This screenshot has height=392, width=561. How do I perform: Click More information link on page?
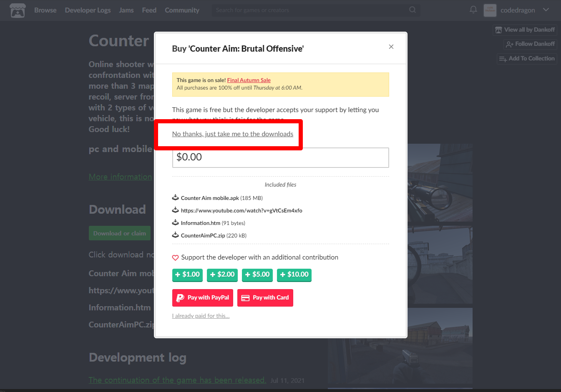pyautogui.click(x=120, y=177)
